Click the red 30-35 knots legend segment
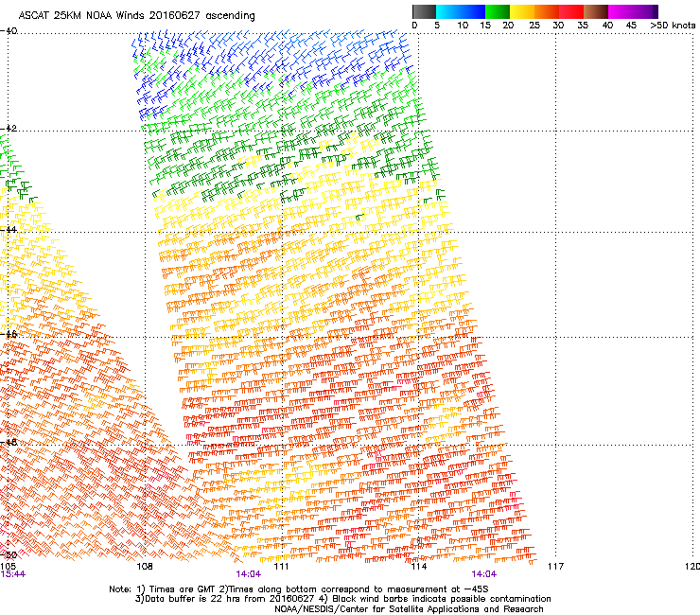The image size is (700, 615). coord(571,11)
